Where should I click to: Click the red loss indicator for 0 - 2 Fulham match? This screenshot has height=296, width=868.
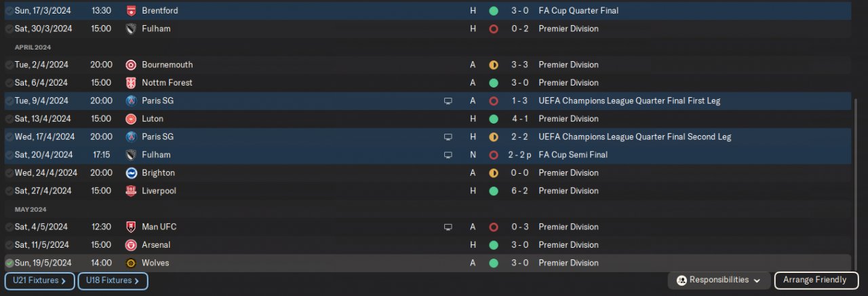[x=494, y=29]
